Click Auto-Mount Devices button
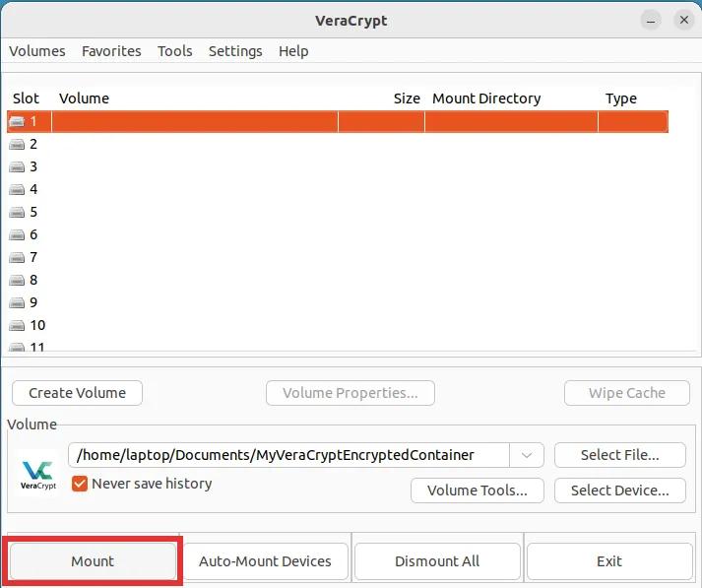The height and width of the screenshot is (588, 702). pos(265,561)
